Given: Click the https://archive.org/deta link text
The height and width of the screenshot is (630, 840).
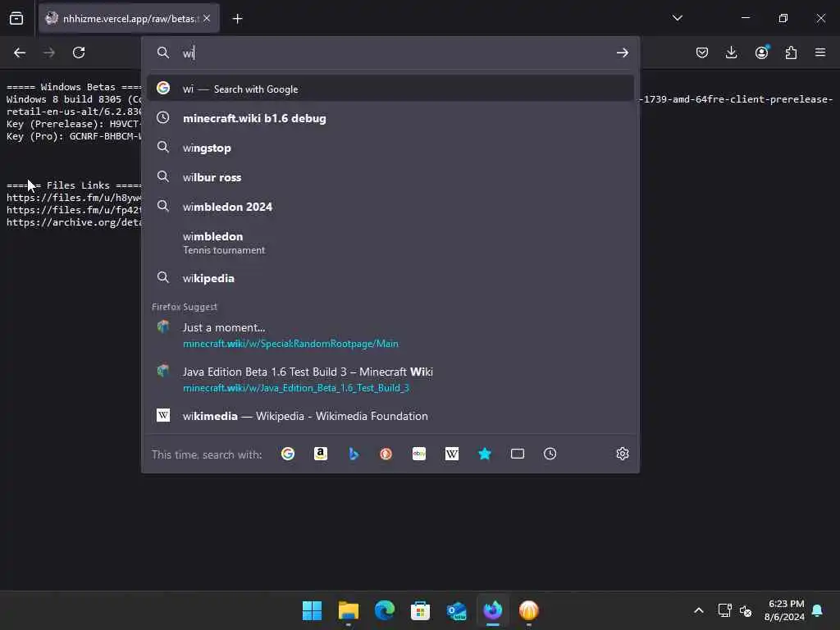Looking at the screenshot, I should [74, 222].
